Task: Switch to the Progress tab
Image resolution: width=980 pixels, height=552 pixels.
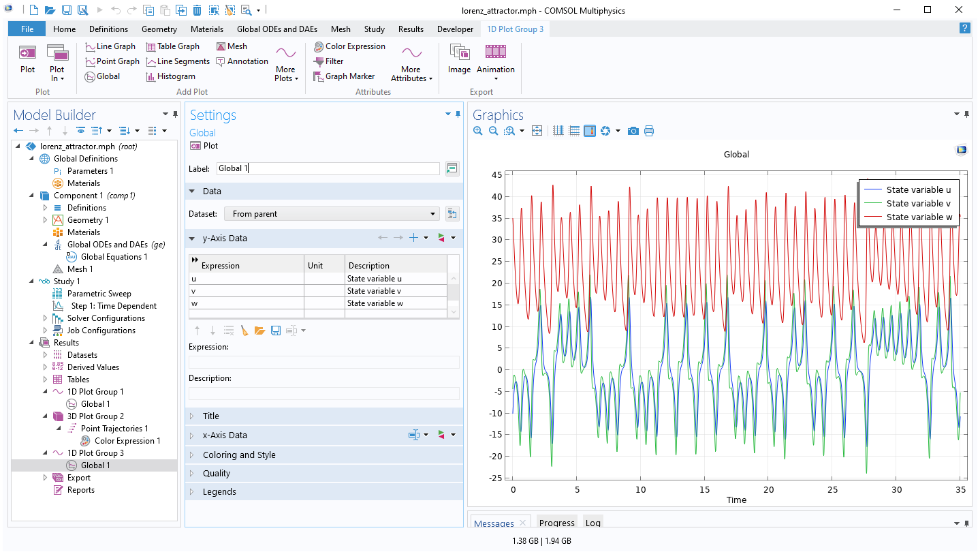Action: pos(556,523)
